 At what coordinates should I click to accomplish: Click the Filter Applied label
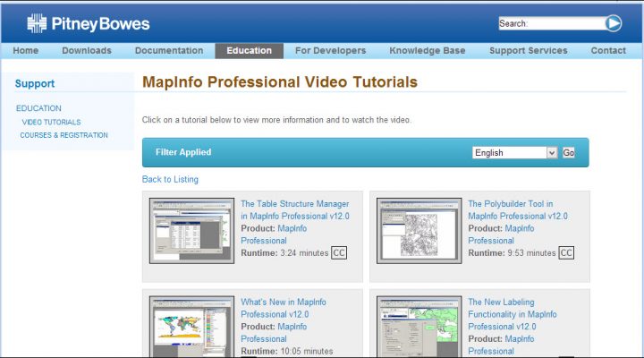pyautogui.click(x=183, y=152)
